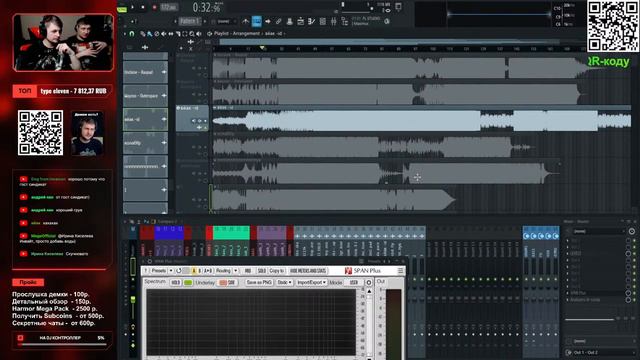Select the playlist Paint brush tool

149,34
